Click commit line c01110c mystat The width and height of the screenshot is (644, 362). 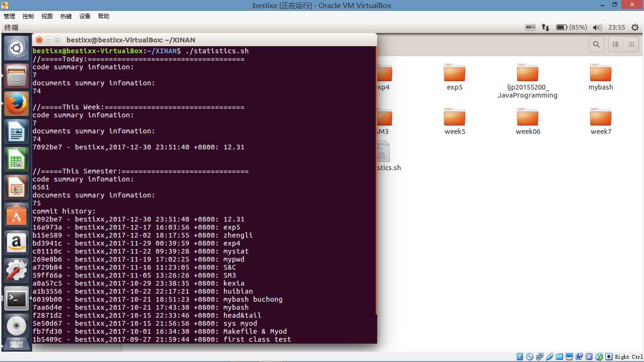[140, 251]
